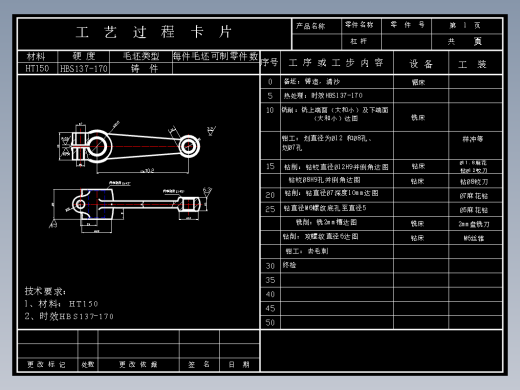Click '钻直径Ø7深度10mm达图' in row 20
The width and height of the screenshot is (520, 390).
click(x=342, y=193)
